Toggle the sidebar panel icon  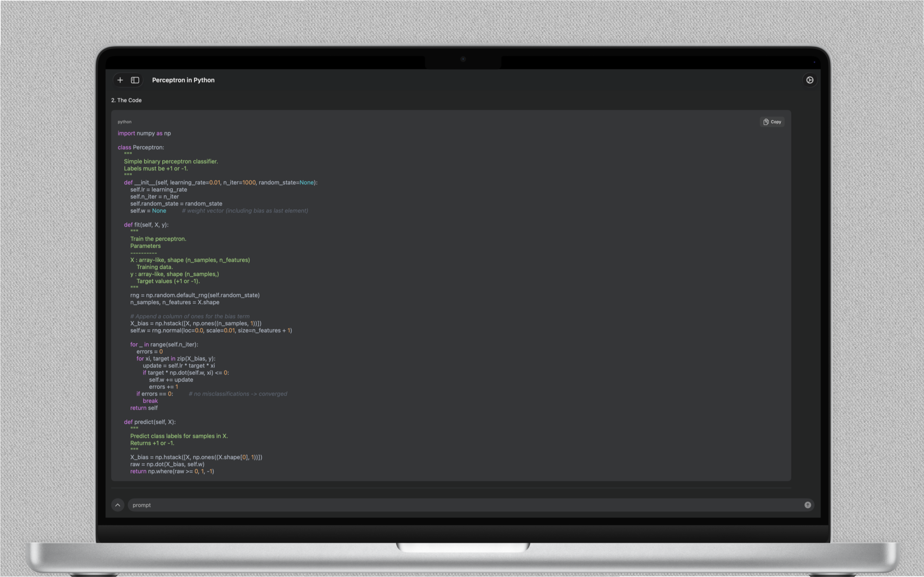click(x=135, y=80)
